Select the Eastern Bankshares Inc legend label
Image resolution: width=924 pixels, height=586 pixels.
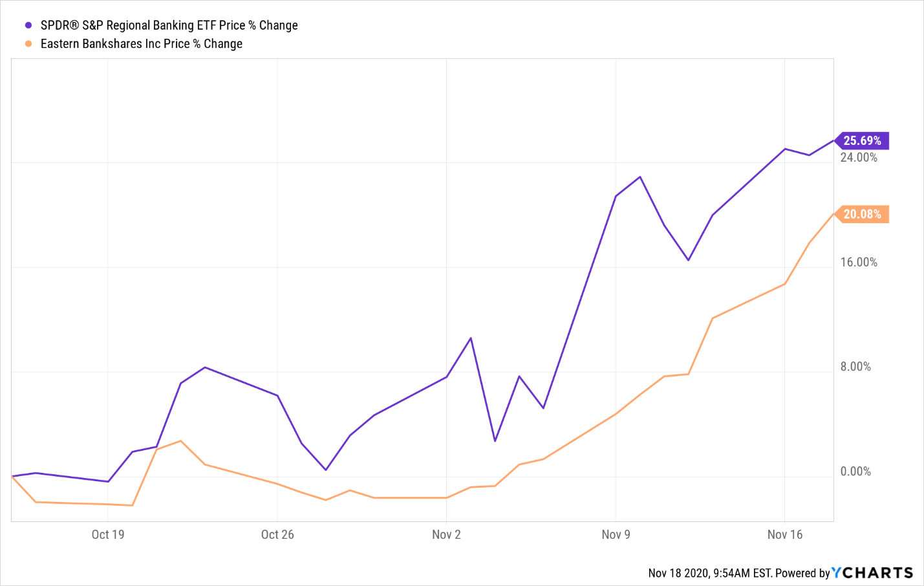(141, 44)
